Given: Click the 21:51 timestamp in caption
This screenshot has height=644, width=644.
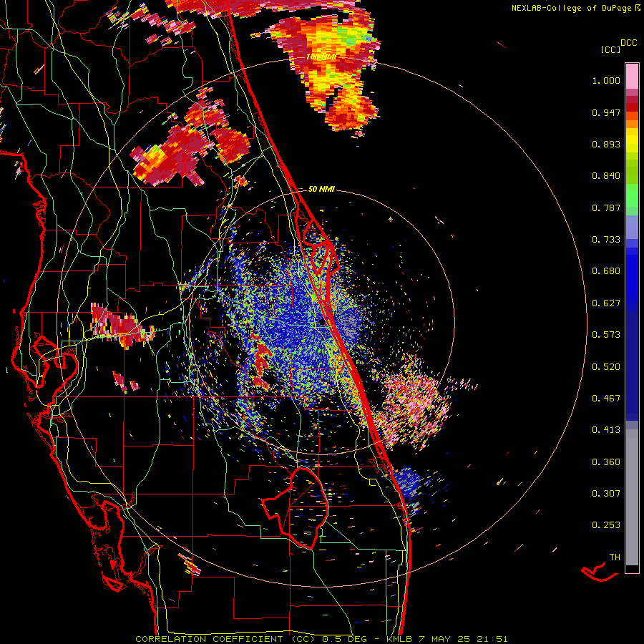Looking at the screenshot, I should (x=492, y=639).
